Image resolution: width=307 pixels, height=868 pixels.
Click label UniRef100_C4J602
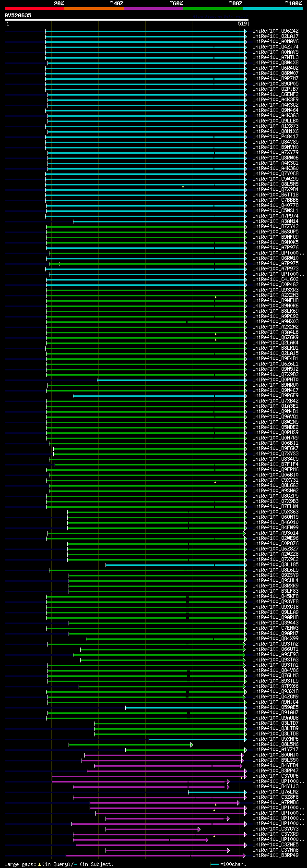(x=275, y=280)
